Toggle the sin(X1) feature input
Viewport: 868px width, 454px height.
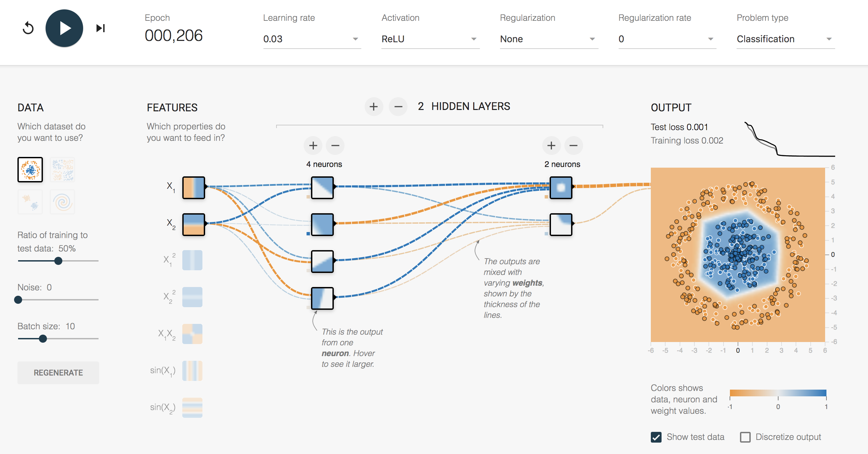pyautogui.click(x=192, y=371)
